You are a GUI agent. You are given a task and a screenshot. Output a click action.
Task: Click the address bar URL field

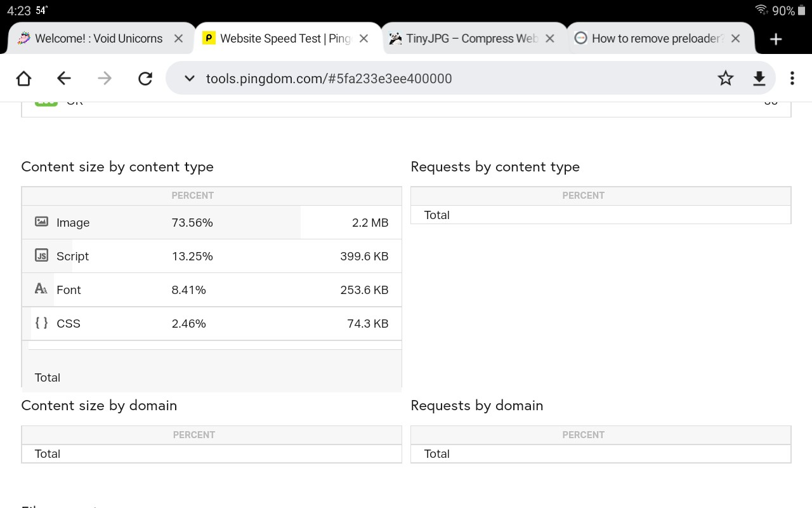coord(444,78)
